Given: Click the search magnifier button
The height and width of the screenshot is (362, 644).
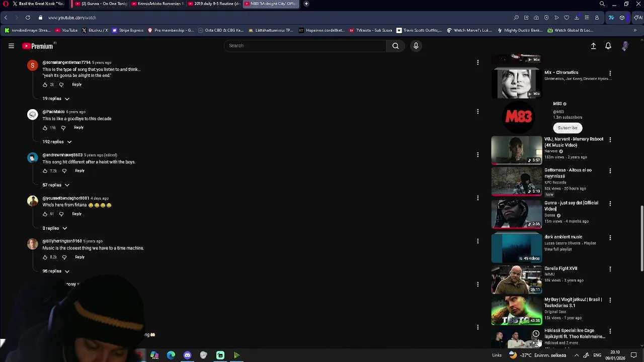Looking at the screenshot, I should click(395, 46).
